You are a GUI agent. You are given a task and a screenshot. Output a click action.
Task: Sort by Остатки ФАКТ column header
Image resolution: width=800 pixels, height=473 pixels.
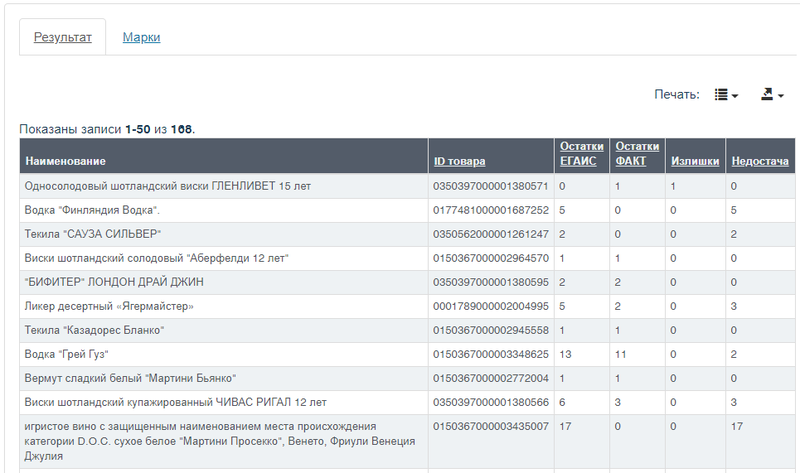click(637, 154)
